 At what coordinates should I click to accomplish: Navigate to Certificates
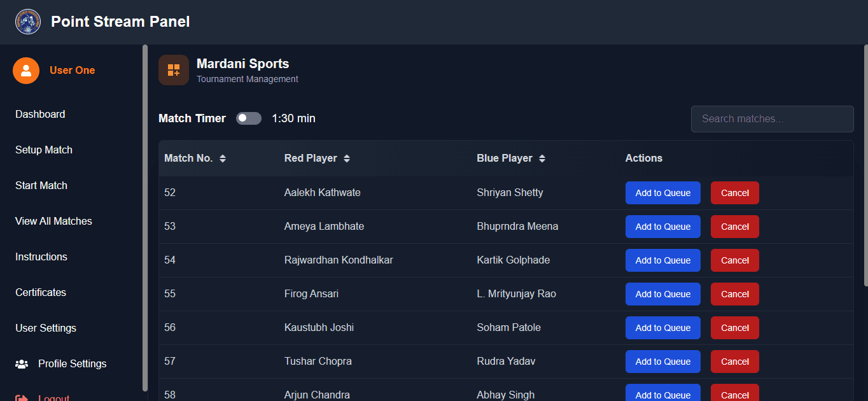coord(41,293)
